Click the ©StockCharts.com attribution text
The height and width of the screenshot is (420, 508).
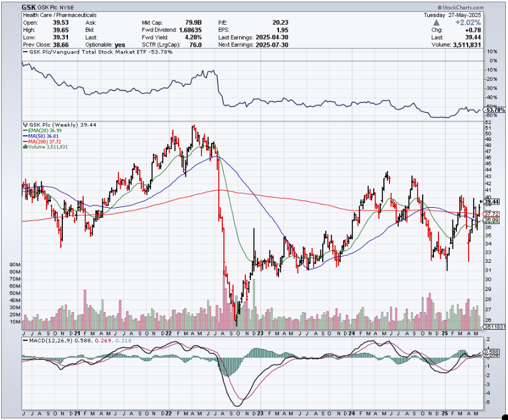pyautogui.click(x=460, y=7)
